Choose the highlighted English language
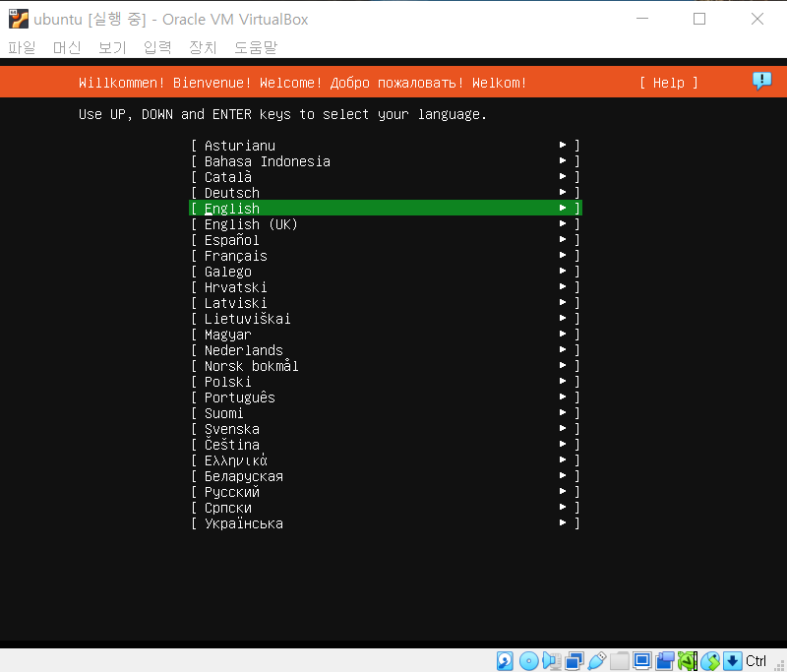This screenshot has height=672, width=787. click(x=386, y=208)
